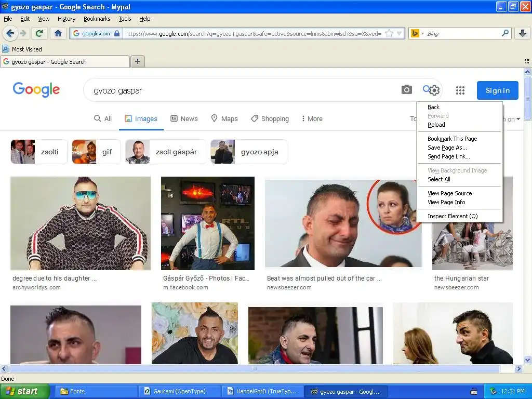Choose Inspect Element in context menu
532x399 pixels.
pos(459,216)
